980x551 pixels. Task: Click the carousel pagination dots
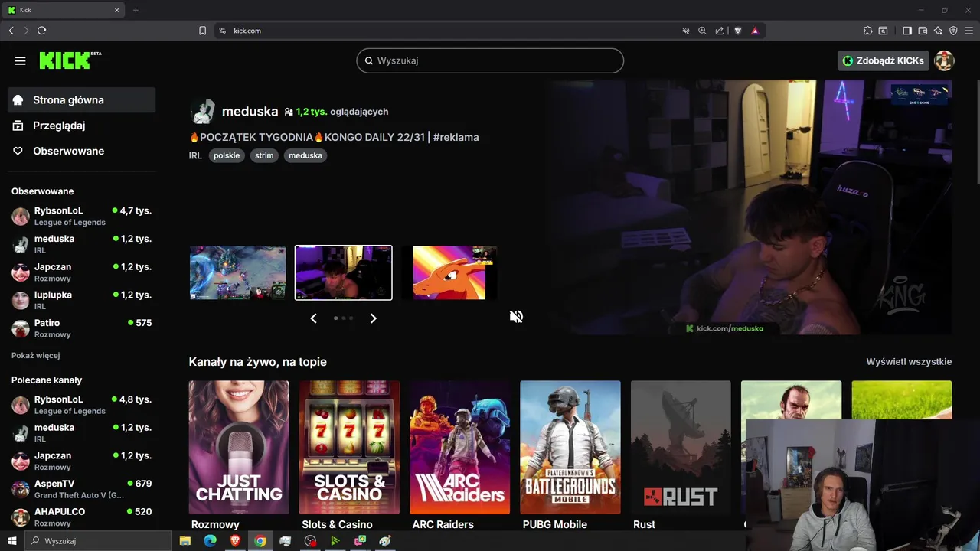[343, 318]
